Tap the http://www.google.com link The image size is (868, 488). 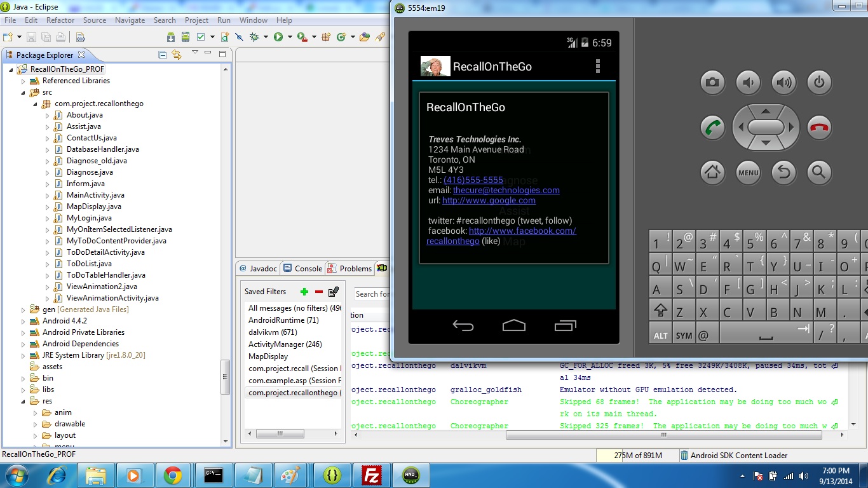pos(489,200)
